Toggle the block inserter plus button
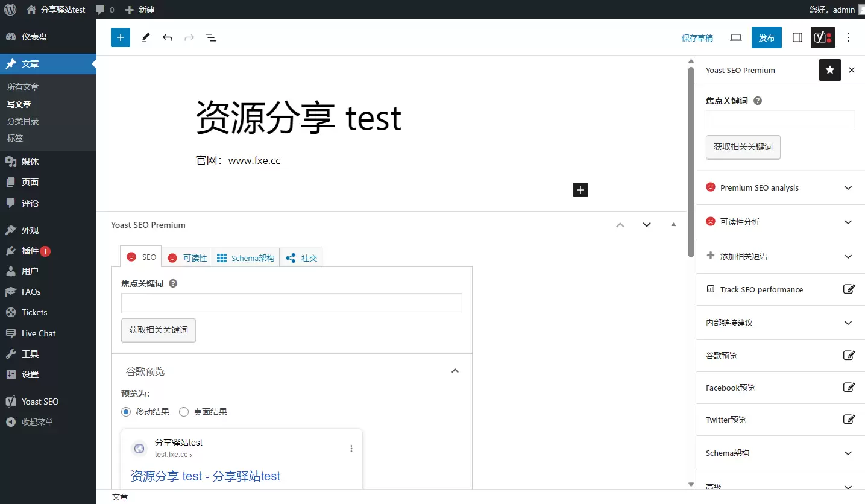 [121, 37]
